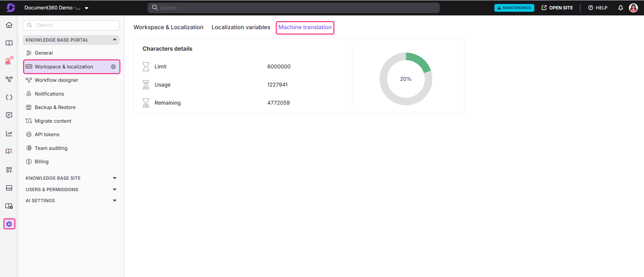Open the Feedback comment icon
The height and width of the screenshot is (277, 644).
[x=9, y=115]
